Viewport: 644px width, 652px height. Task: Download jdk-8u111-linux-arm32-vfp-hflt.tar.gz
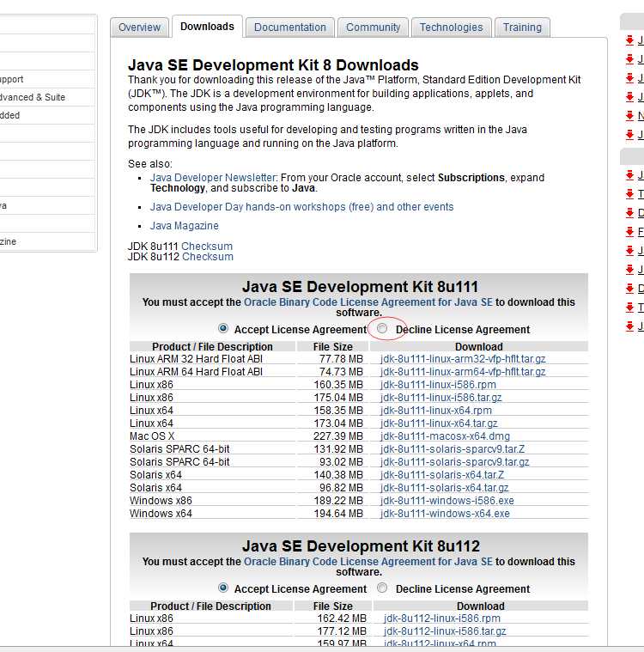point(463,359)
